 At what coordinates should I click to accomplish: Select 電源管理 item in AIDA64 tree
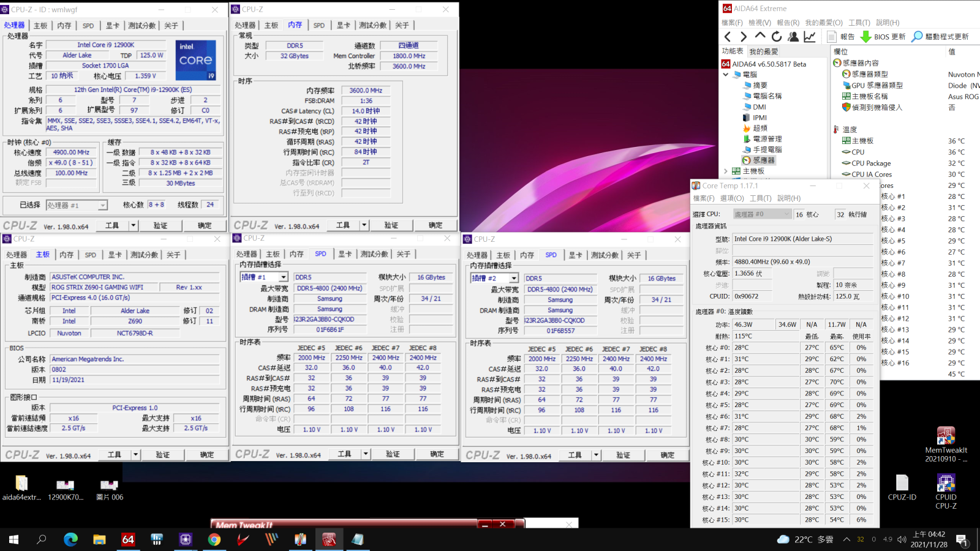762,139
